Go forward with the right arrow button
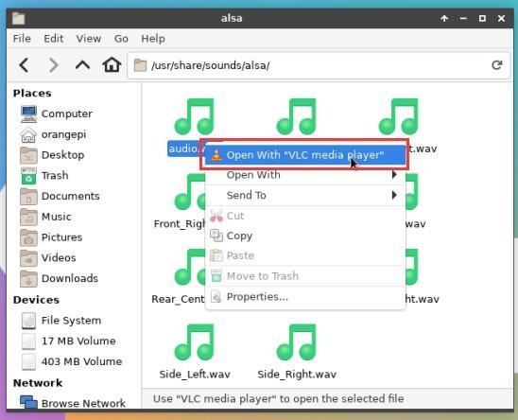The image size is (518, 420). tap(53, 65)
